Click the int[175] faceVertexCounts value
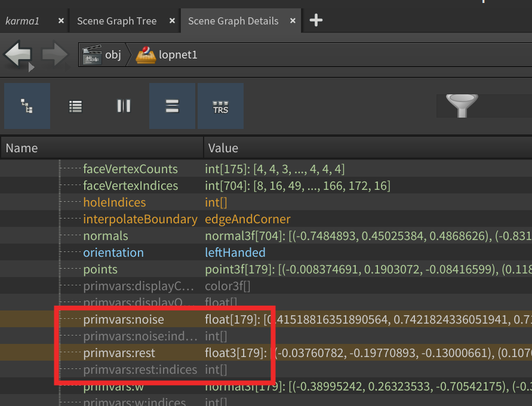The height and width of the screenshot is (406, 532). pos(275,169)
